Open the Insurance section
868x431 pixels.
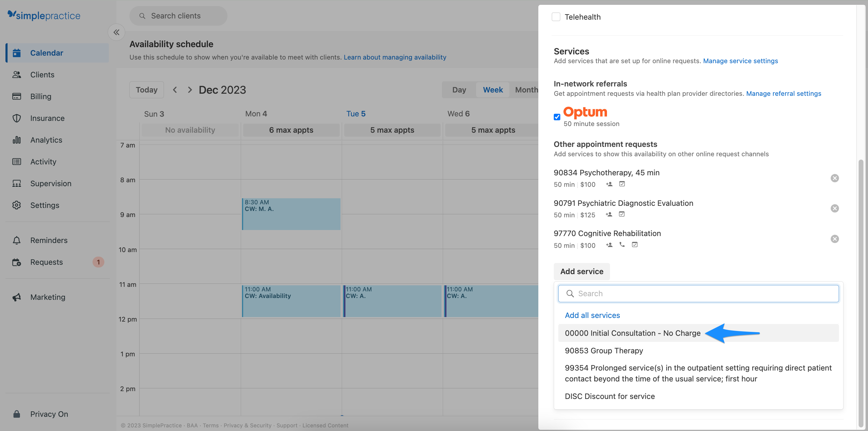(x=47, y=118)
